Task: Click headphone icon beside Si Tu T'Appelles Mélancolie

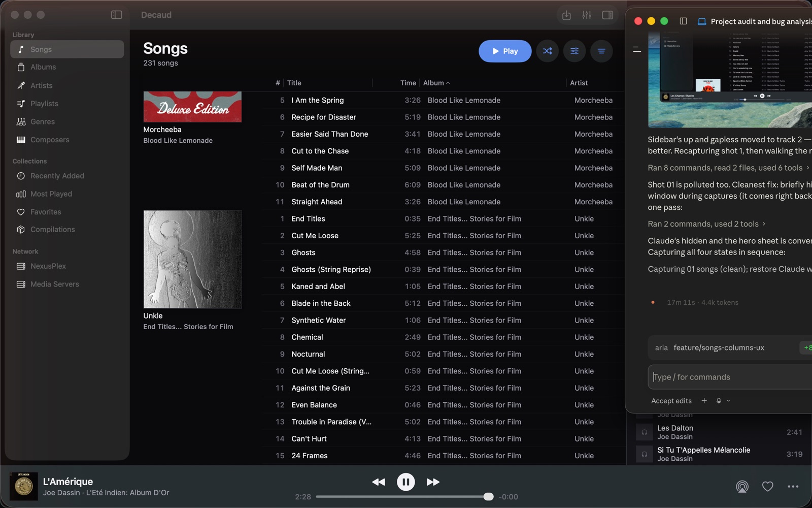Action: pos(644,454)
